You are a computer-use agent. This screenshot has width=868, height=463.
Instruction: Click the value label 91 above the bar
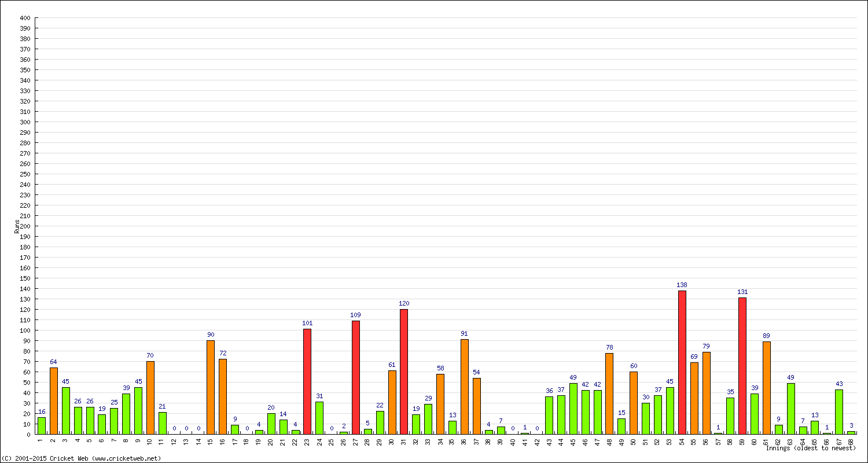(465, 333)
